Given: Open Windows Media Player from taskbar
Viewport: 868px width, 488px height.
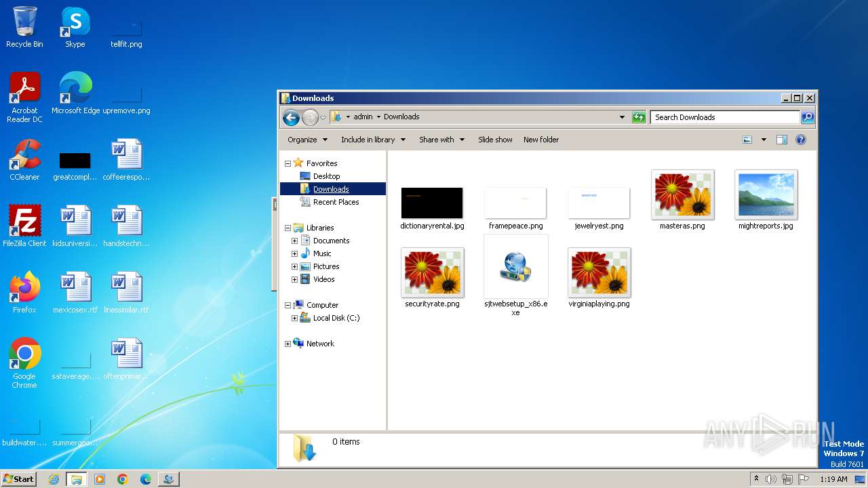Looking at the screenshot, I should tap(100, 479).
